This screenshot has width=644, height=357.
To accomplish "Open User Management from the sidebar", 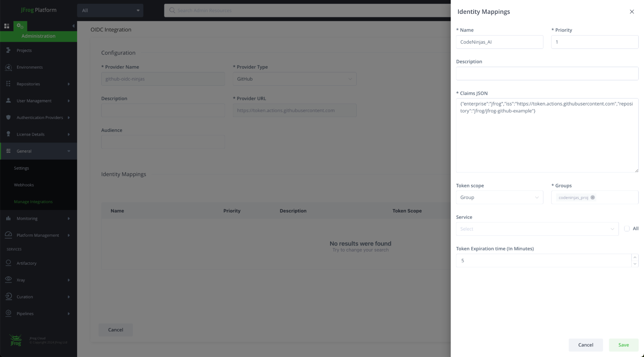I will coord(8,101).
